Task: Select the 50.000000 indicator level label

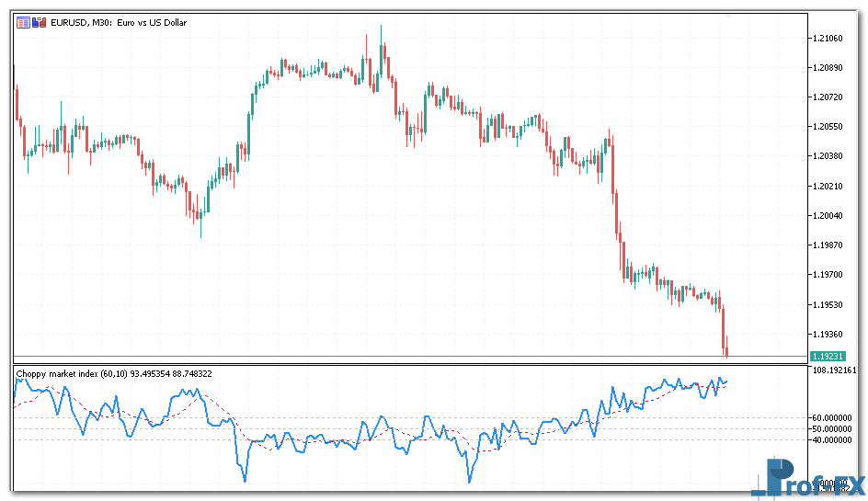Action: tap(833, 428)
